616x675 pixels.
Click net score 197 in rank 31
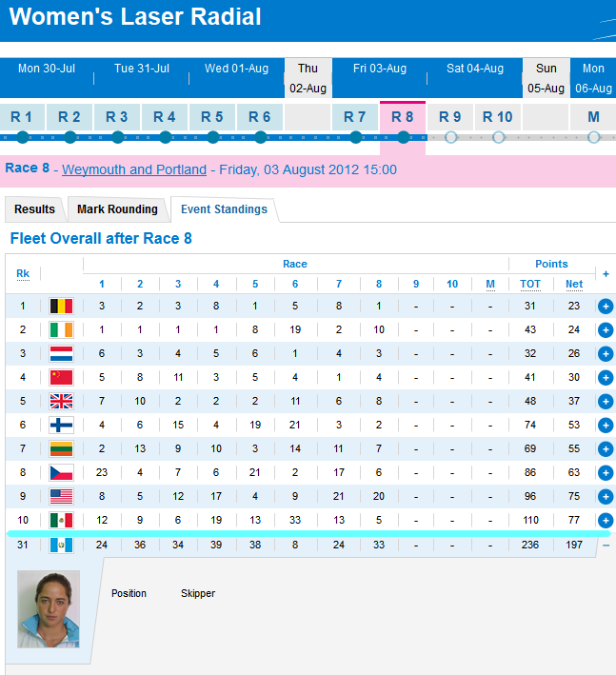[x=574, y=545]
